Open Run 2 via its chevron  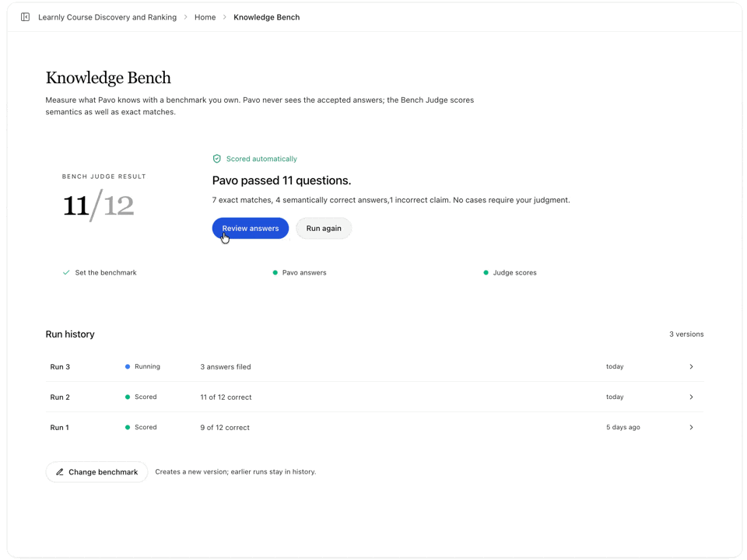coord(691,397)
